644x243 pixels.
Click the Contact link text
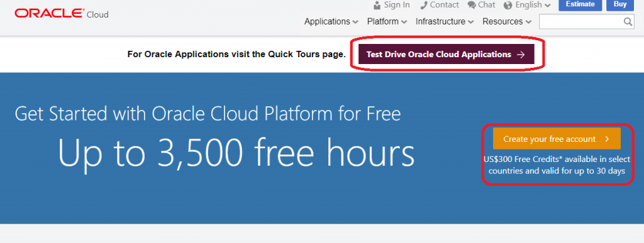tap(445, 5)
